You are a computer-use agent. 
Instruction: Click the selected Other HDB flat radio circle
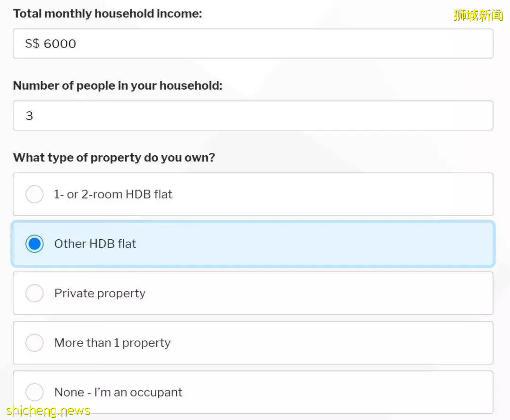pos(34,244)
